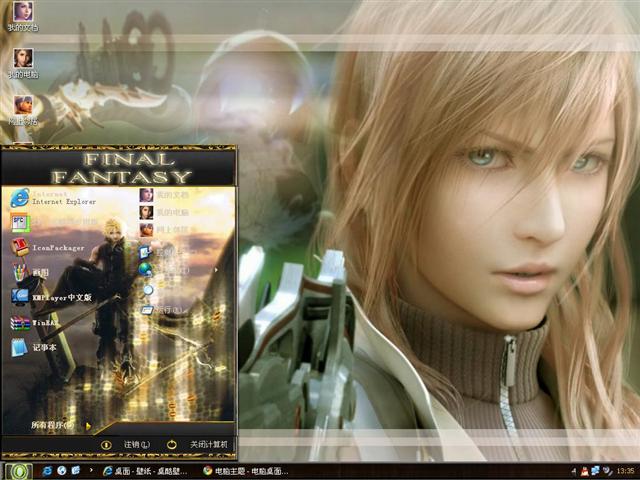This screenshot has height=480, width=640.
Task: Open Internet Explorer quick launch icon
Action: click(47, 471)
